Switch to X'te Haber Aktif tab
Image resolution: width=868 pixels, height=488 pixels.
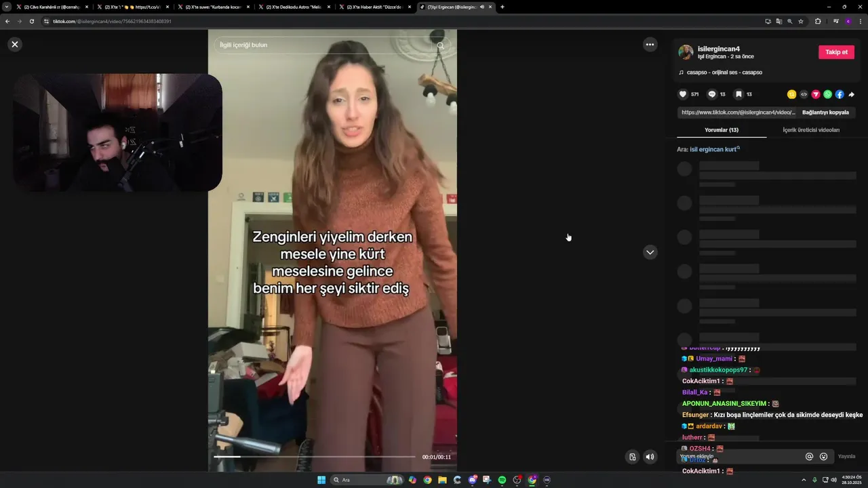374,7
